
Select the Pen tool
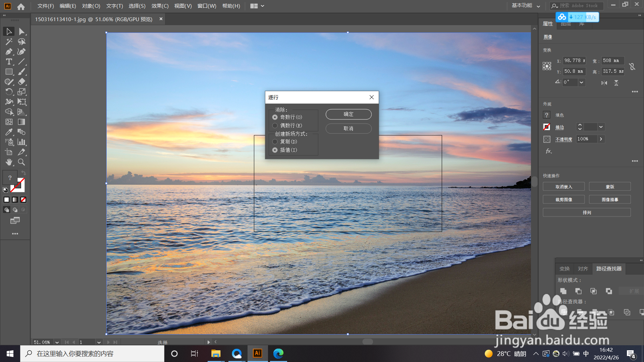click(9, 52)
